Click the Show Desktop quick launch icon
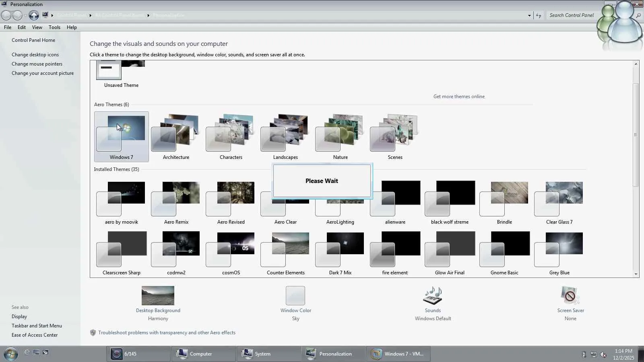 pos(36,352)
